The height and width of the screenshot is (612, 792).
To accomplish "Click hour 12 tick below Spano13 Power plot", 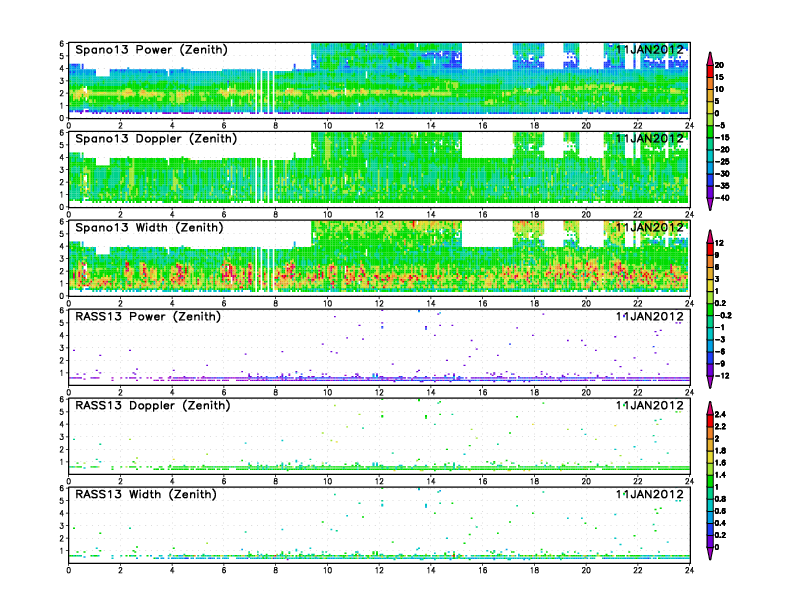I will (x=379, y=126).
